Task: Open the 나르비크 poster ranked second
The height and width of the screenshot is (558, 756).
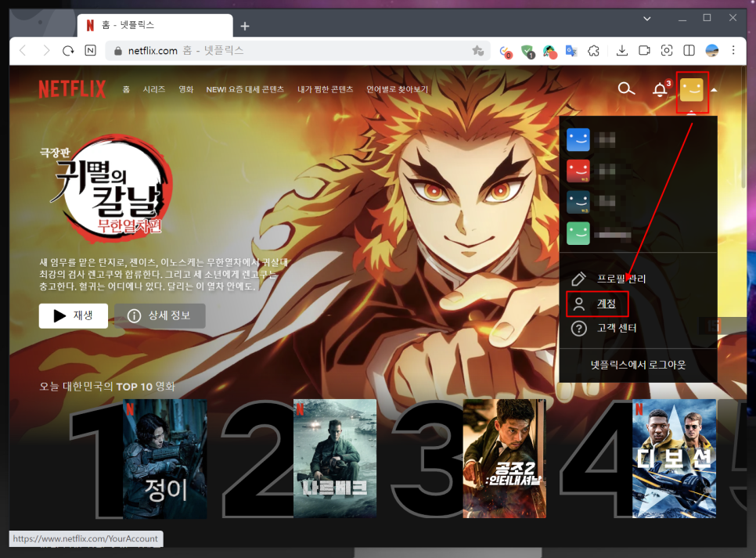Action: pyautogui.click(x=335, y=459)
